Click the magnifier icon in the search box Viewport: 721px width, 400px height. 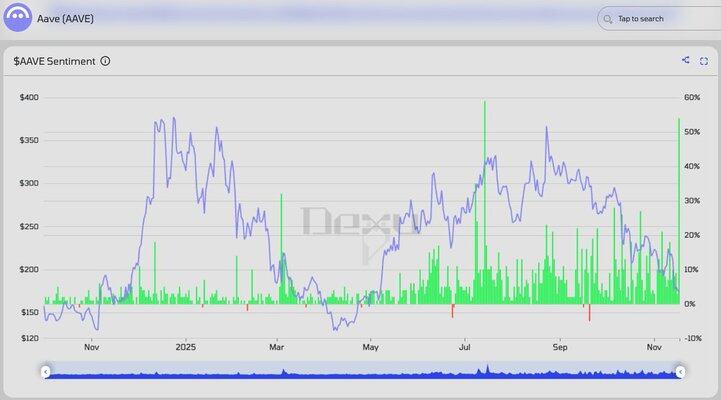coord(608,18)
